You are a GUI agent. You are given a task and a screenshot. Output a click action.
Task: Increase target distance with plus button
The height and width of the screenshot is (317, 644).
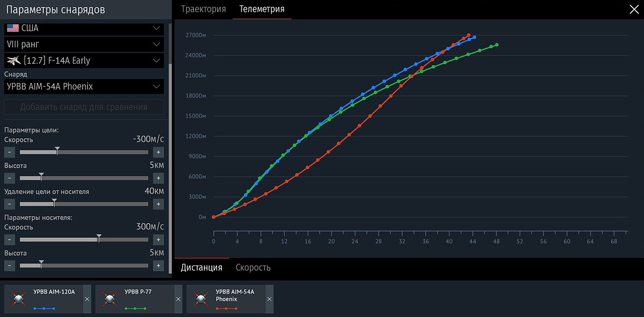[x=158, y=204]
